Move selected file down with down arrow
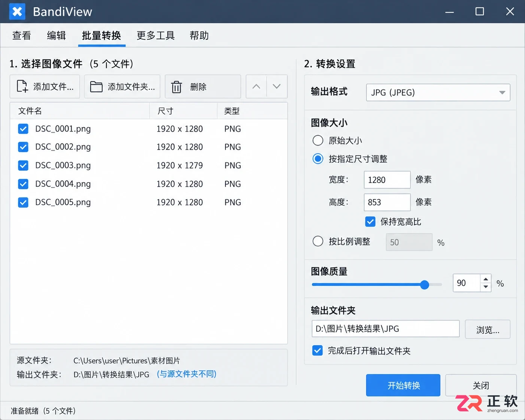 pos(277,86)
